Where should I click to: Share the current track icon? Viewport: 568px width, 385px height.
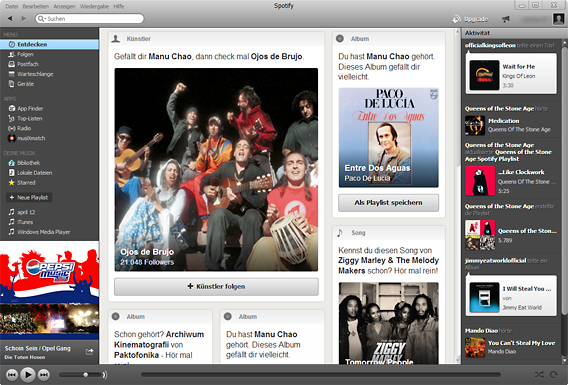(x=89, y=351)
